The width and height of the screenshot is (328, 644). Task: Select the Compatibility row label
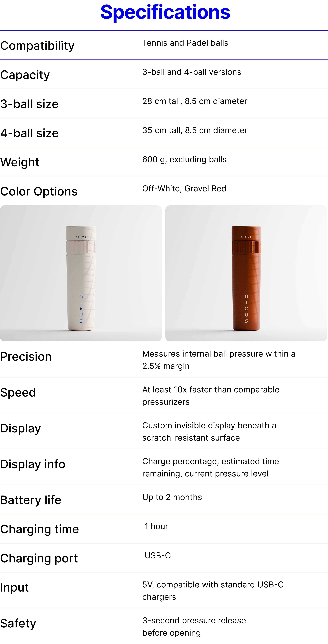pos(37,46)
